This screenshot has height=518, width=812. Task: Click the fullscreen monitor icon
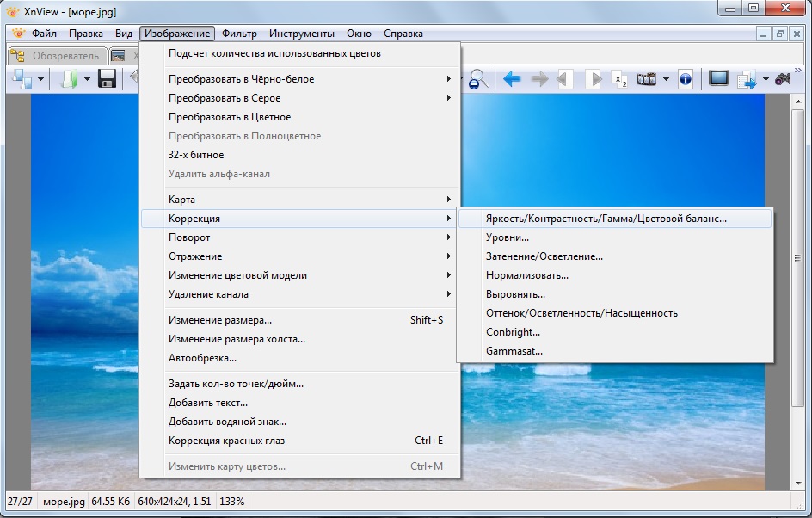pyautogui.click(x=718, y=79)
